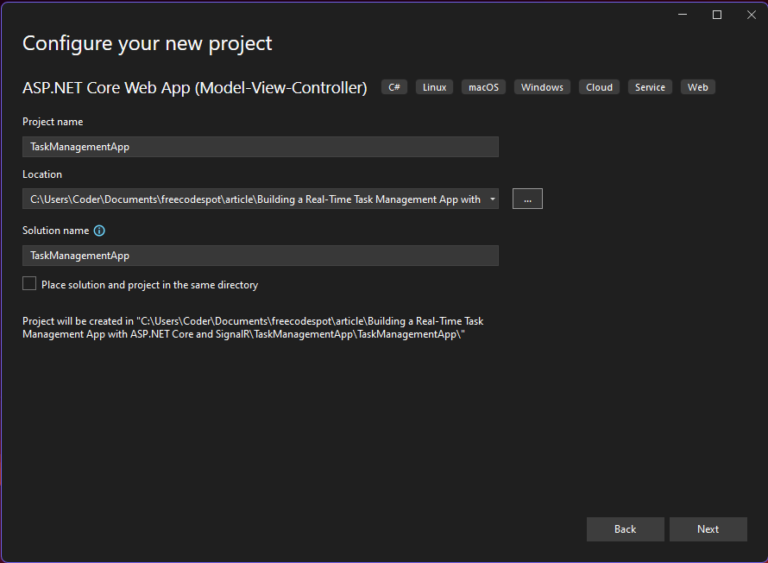Select the Web project type tag
The height and width of the screenshot is (563, 768).
tap(697, 87)
